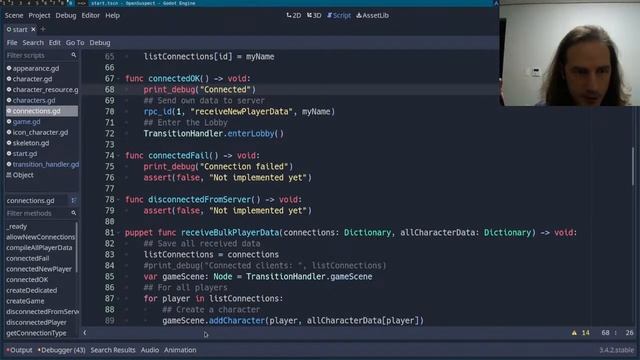Fold the connectedFail function at line 74

pos(119,156)
